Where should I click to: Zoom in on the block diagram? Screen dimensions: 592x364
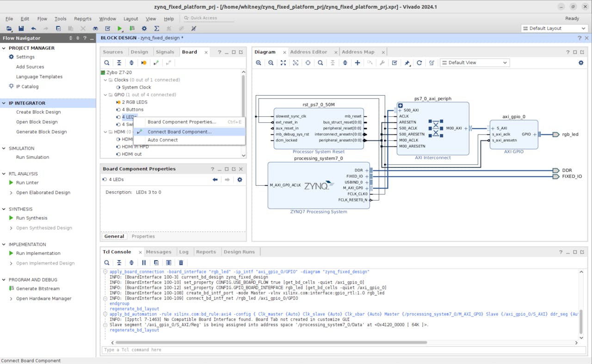(259, 63)
